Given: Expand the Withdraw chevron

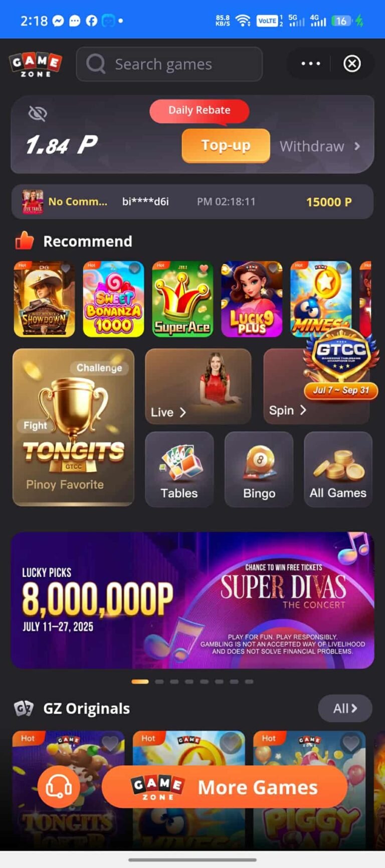Looking at the screenshot, I should [357, 146].
